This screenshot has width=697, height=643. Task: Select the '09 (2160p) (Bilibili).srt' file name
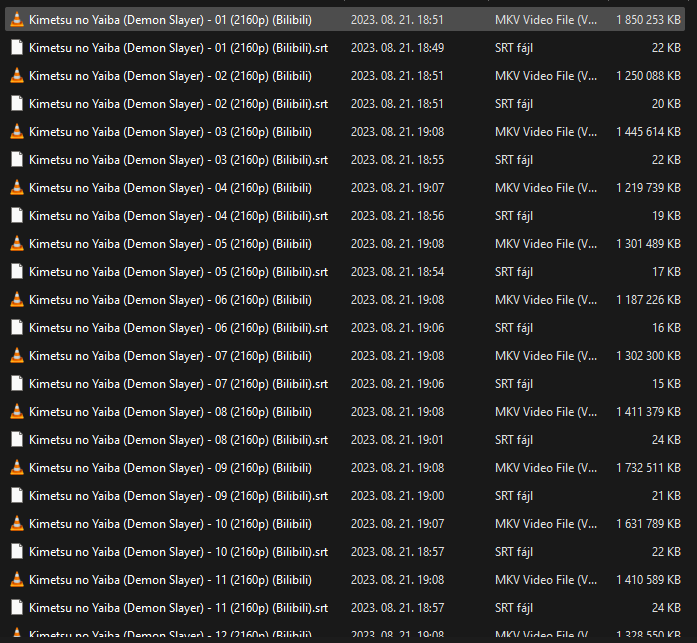coord(178,496)
